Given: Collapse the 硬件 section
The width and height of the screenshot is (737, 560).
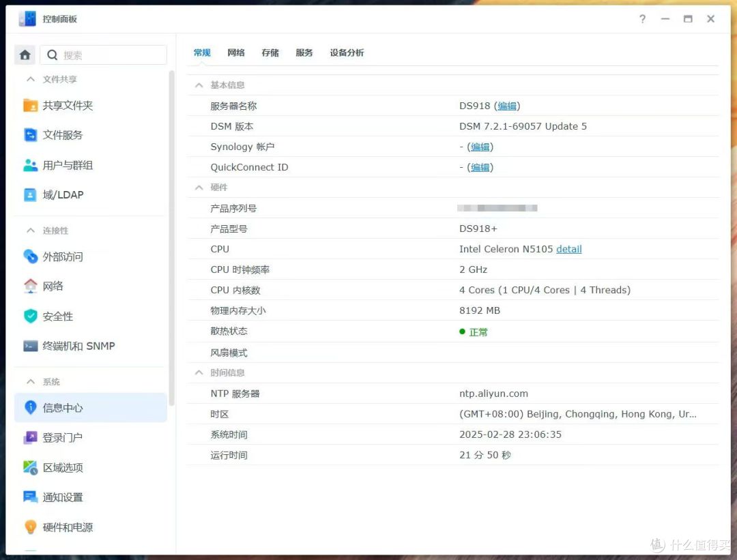Looking at the screenshot, I should (199, 188).
